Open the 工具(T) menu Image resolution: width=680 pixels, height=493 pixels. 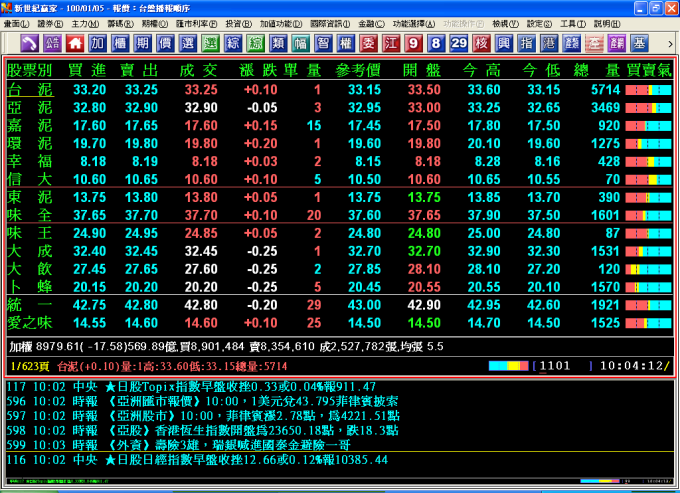pos(573,24)
